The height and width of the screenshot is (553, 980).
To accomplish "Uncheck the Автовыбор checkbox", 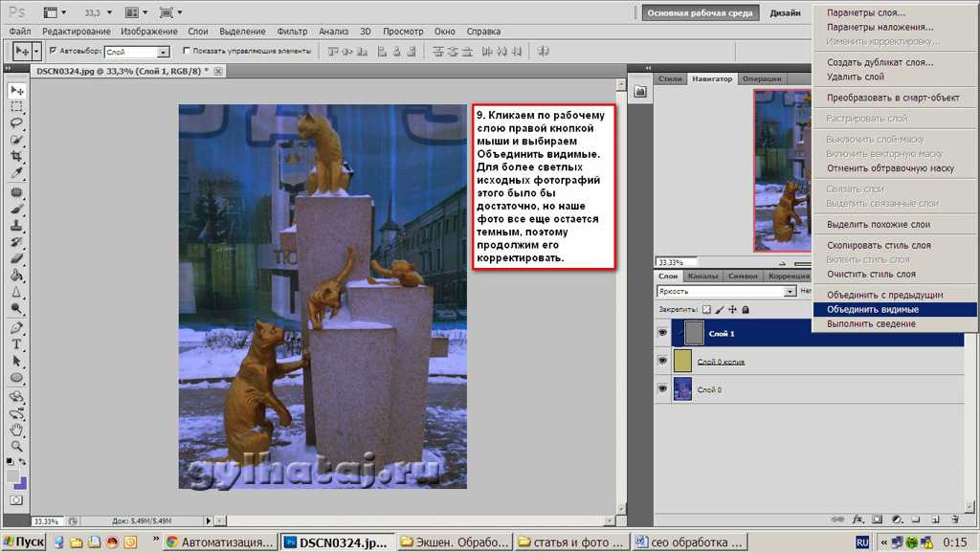I will pos(52,51).
